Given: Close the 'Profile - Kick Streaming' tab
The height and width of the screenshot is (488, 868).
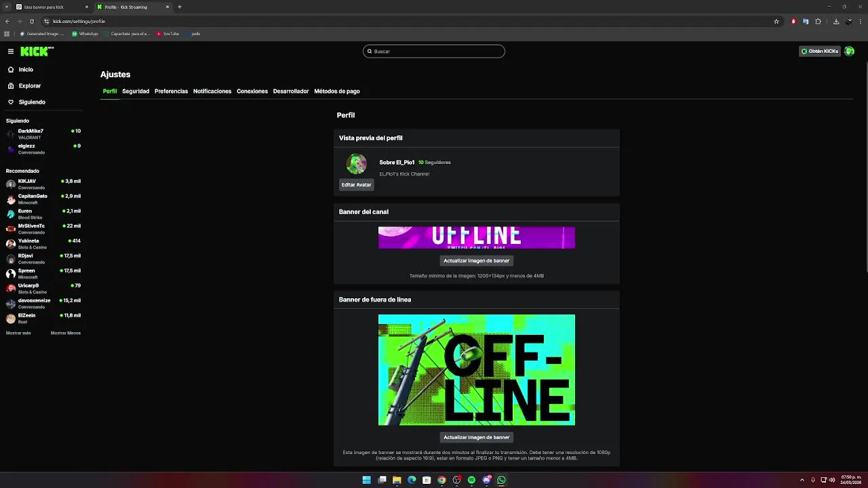Looking at the screenshot, I should (167, 7).
